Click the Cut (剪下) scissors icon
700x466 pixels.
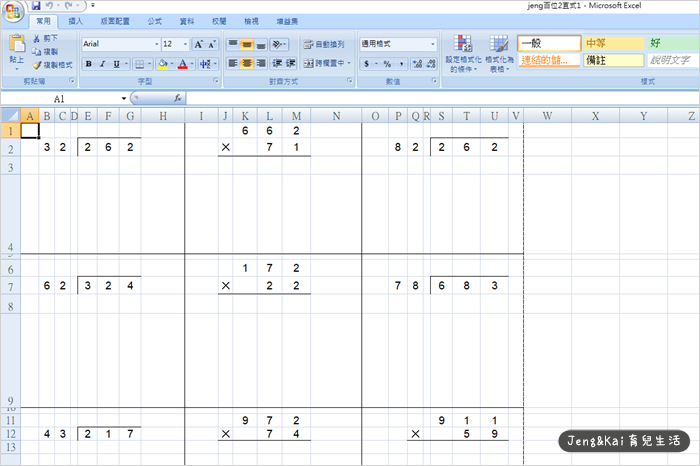tap(37, 39)
